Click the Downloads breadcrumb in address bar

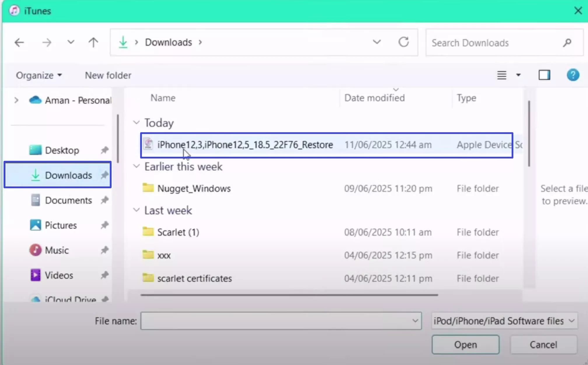click(x=168, y=42)
